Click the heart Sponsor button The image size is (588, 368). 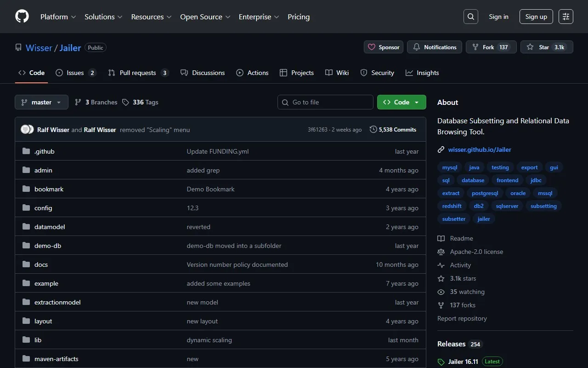tap(384, 47)
